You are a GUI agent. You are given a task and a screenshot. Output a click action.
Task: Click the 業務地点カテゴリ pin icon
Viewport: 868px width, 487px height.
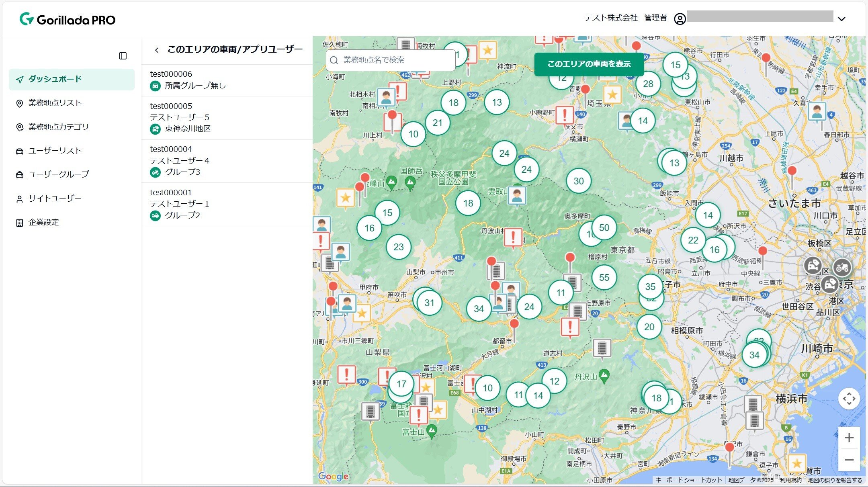point(19,127)
